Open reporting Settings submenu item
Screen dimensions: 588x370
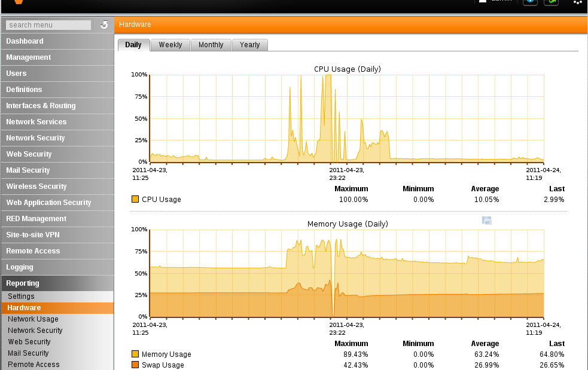point(21,296)
